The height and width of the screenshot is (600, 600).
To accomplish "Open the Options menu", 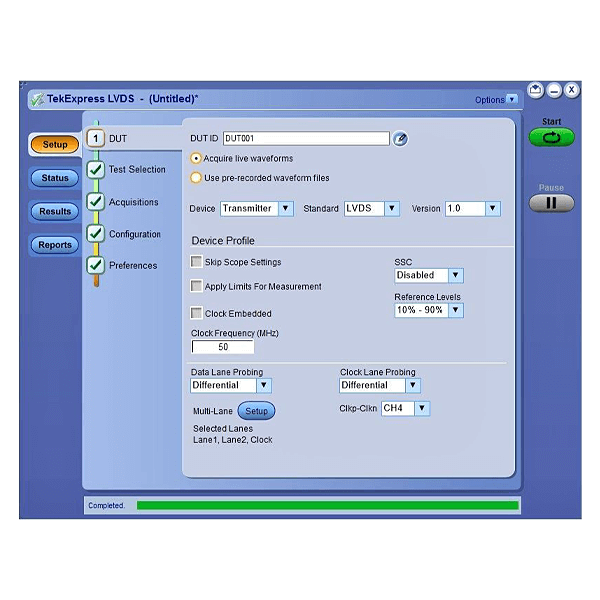I will click(x=496, y=100).
